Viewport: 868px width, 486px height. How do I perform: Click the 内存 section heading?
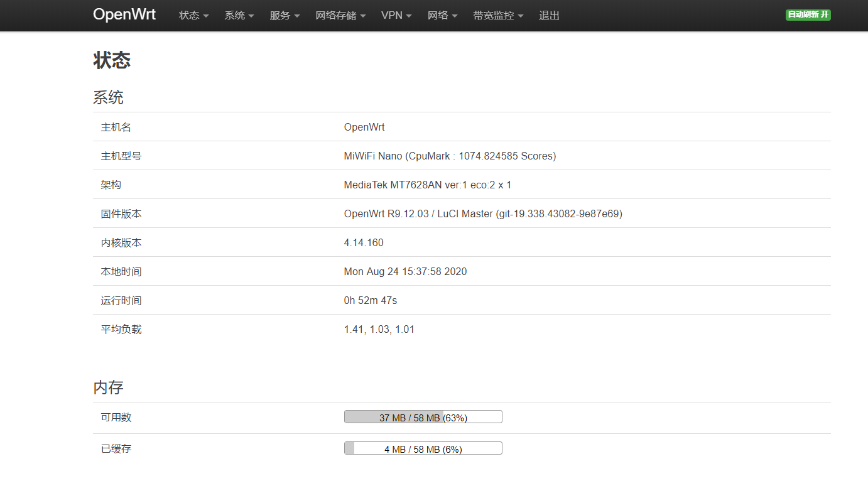108,387
